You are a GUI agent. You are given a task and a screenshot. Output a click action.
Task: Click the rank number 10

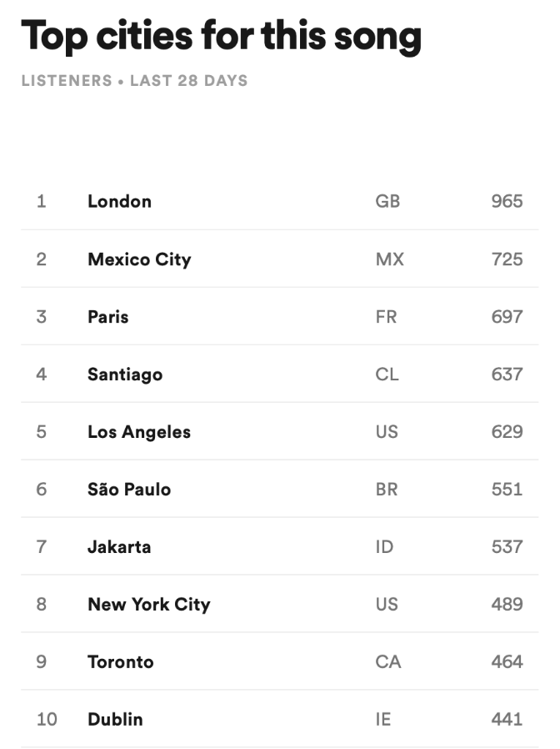(47, 719)
